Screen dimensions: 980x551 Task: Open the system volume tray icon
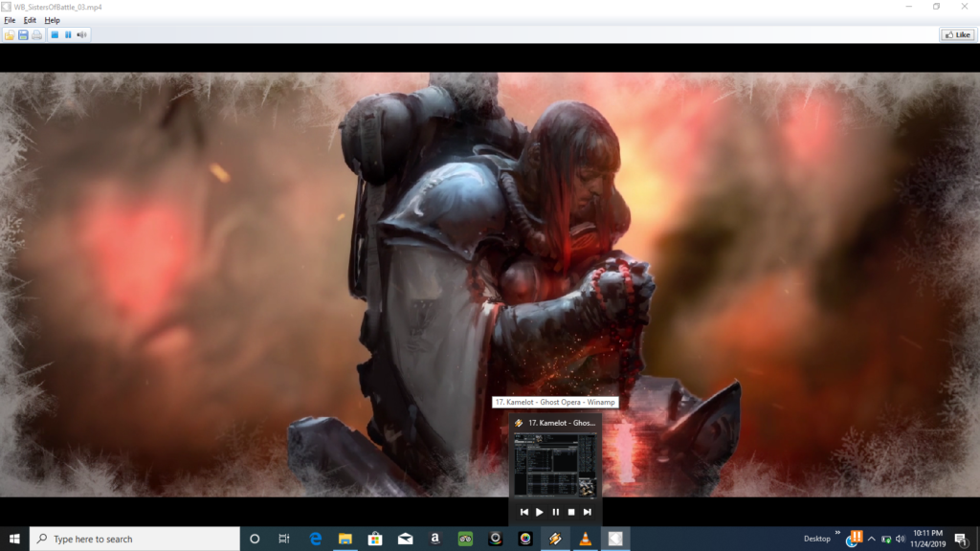(x=900, y=540)
